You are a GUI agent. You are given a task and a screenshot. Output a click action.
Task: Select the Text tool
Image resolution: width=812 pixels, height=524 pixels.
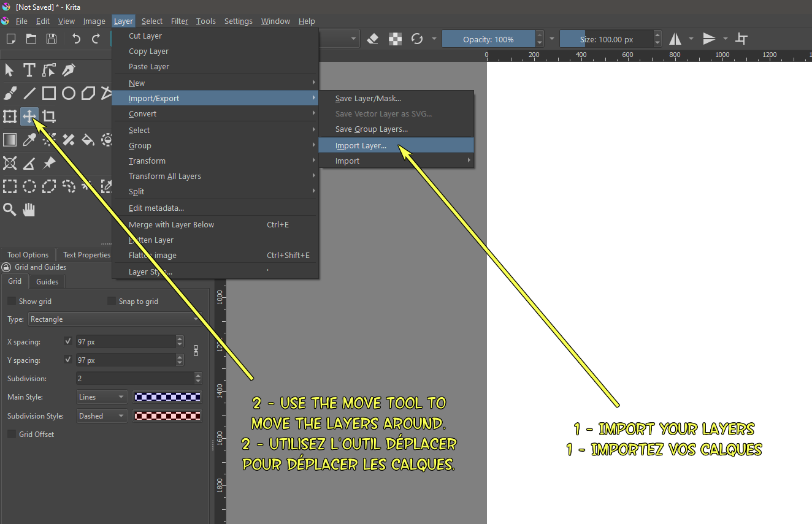click(x=29, y=69)
